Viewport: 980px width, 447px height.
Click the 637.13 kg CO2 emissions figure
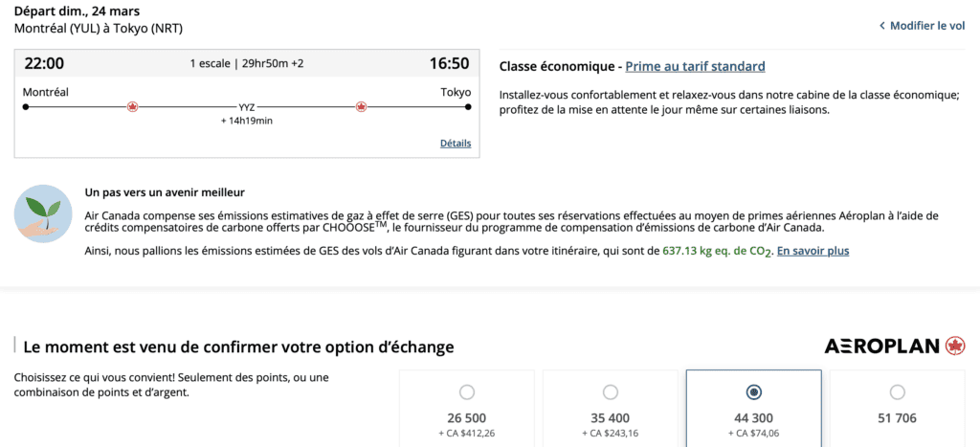(716, 251)
